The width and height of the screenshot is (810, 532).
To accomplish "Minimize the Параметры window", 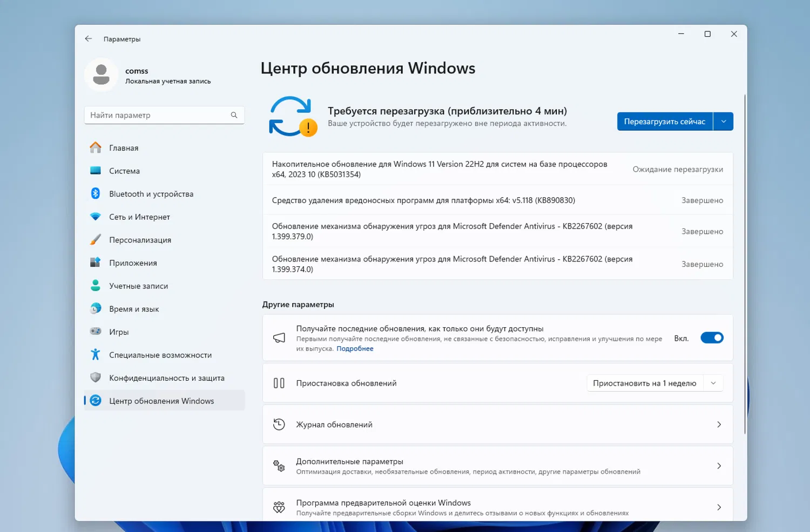I will 681,34.
